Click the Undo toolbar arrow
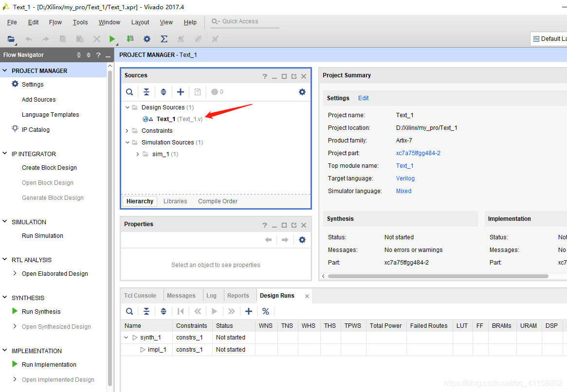The height and width of the screenshot is (392, 567). click(29, 39)
